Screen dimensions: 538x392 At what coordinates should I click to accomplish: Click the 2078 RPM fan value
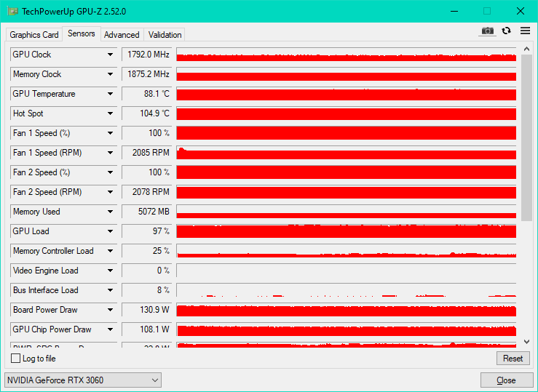[147, 192]
